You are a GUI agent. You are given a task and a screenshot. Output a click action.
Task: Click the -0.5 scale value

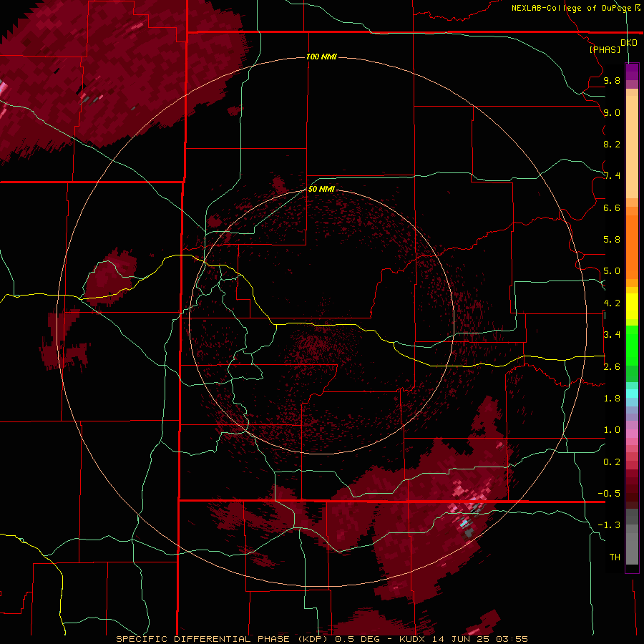609,494
